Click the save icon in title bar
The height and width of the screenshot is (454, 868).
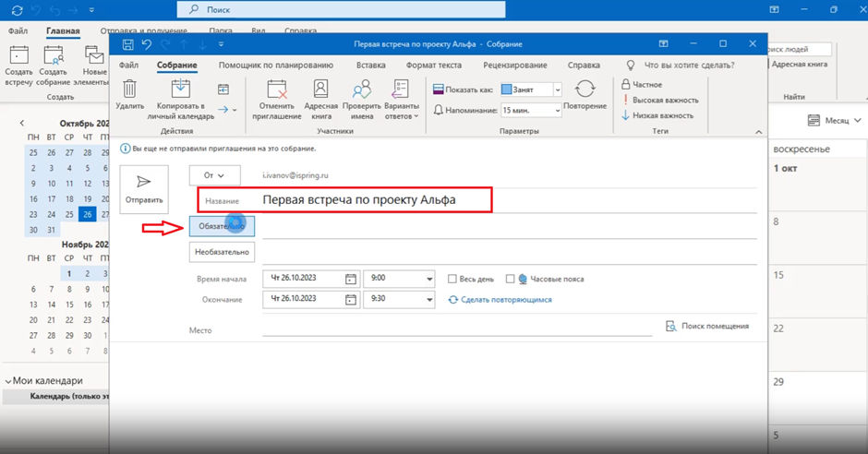(x=127, y=44)
